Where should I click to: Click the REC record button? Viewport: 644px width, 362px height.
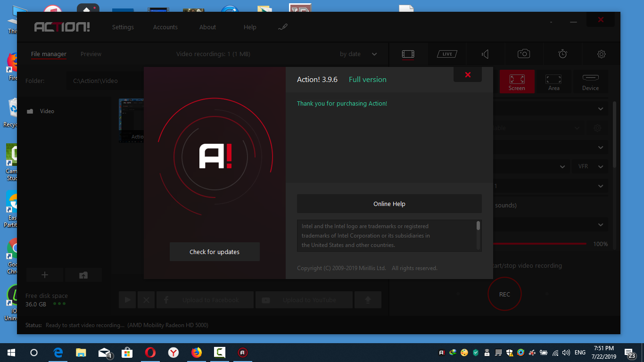pyautogui.click(x=504, y=294)
